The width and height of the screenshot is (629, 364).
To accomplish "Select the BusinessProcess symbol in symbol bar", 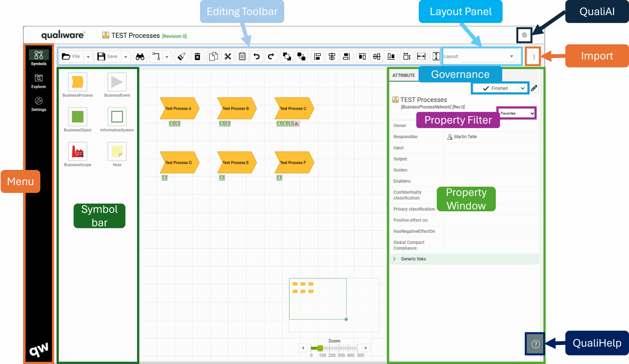I will (x=77, y=82).
